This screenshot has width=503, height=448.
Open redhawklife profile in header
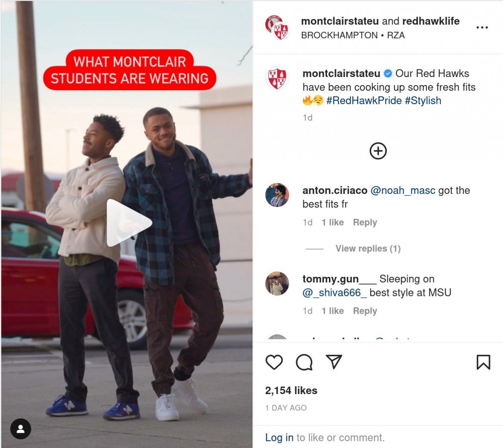[x=431, y=21]
